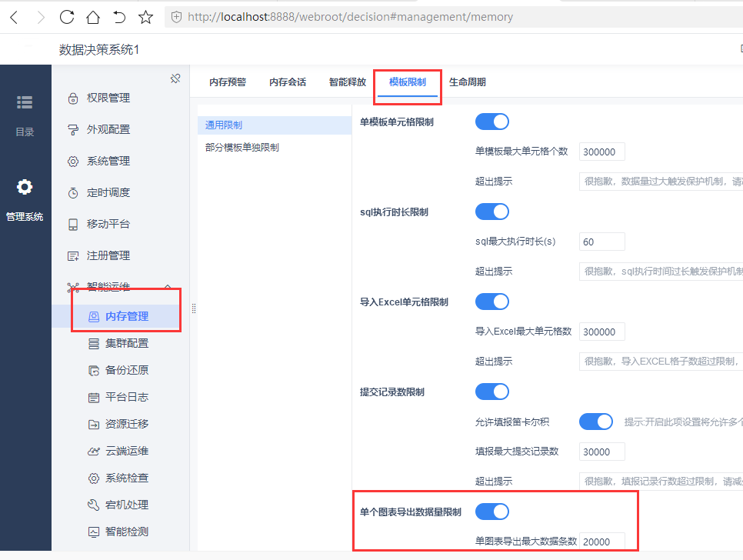Viewport: 743px width, 560px height.
Task: Bookmark the page with the star icon
Action: click(x=145, y=18)
